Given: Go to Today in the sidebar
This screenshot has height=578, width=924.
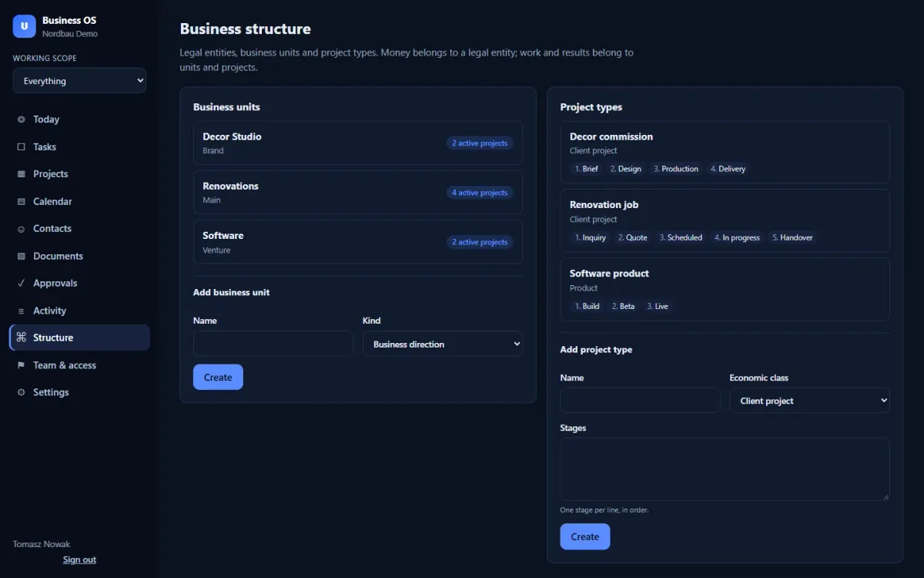Looking at the screenshot, I should [79, 119].
